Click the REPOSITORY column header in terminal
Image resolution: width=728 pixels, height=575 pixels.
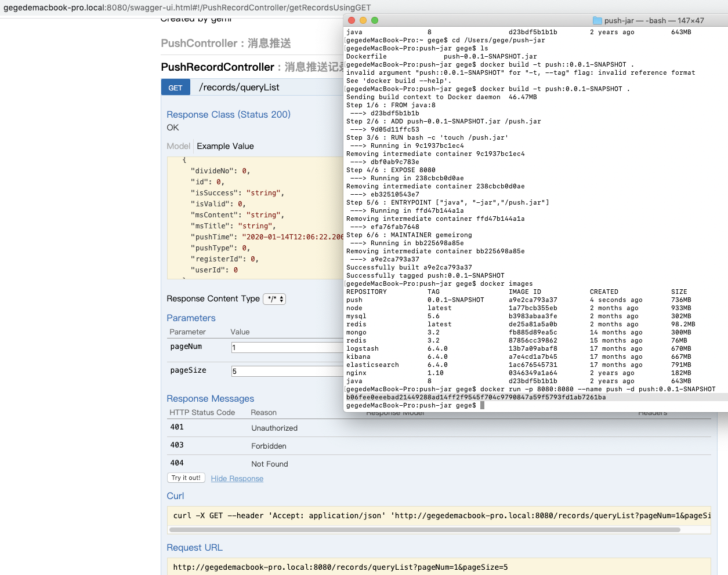367,292
